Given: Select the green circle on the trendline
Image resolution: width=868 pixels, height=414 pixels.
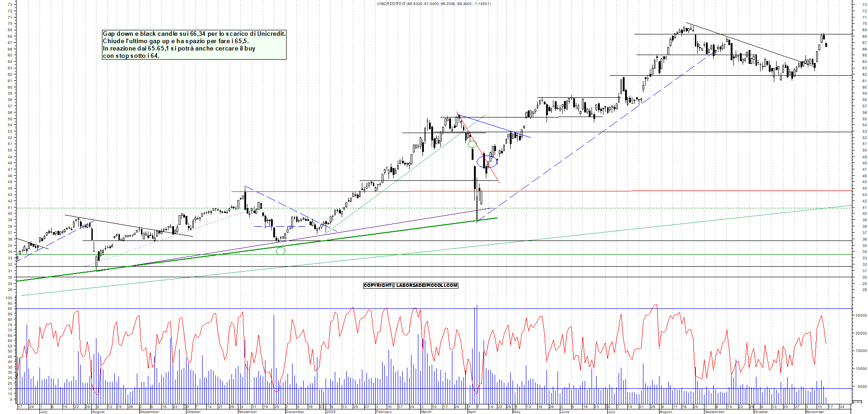Looking at the screenshot, I should coord(282,250).
